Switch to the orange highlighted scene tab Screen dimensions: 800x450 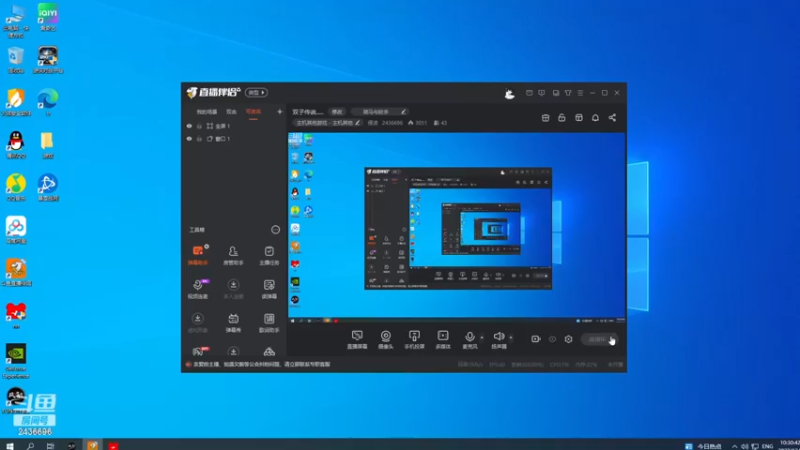pos(253,112)
